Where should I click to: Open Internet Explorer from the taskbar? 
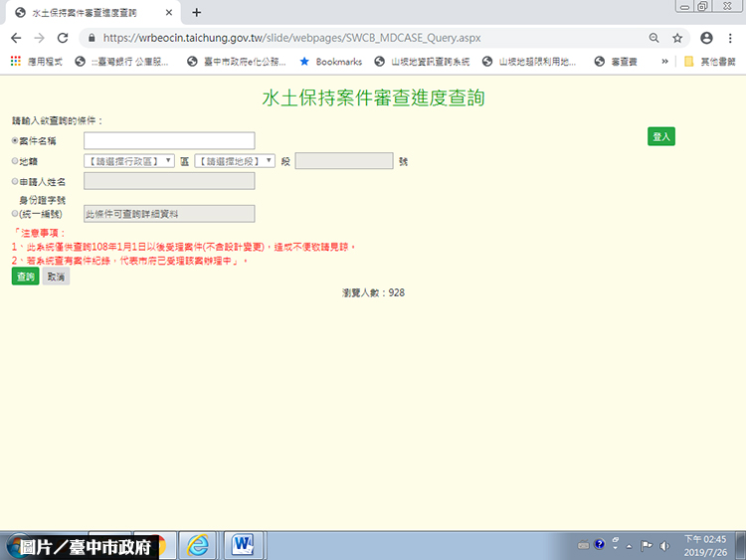click(x=199, y=544)
